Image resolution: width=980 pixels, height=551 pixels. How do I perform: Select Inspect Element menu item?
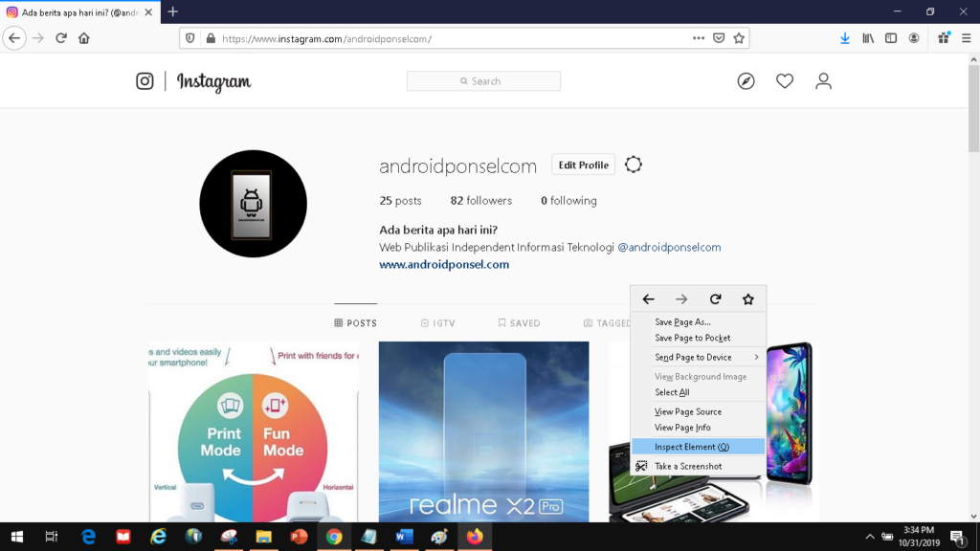pos(698,447)
